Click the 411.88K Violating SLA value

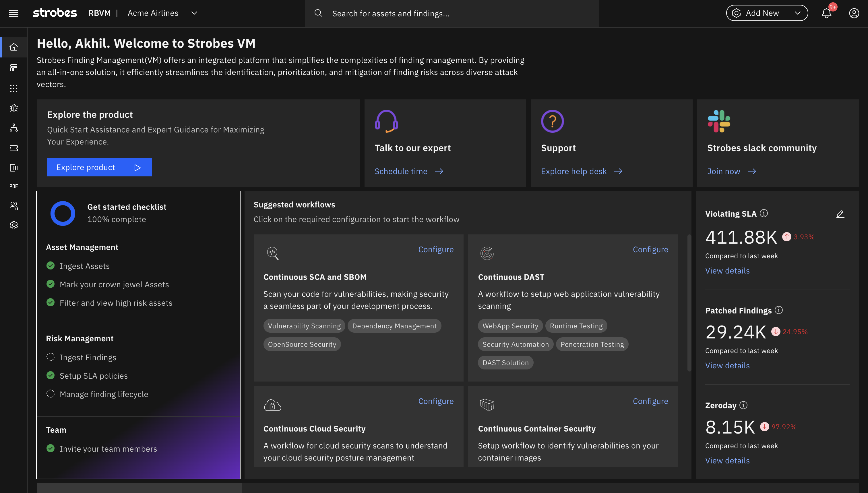pos(741,237)
